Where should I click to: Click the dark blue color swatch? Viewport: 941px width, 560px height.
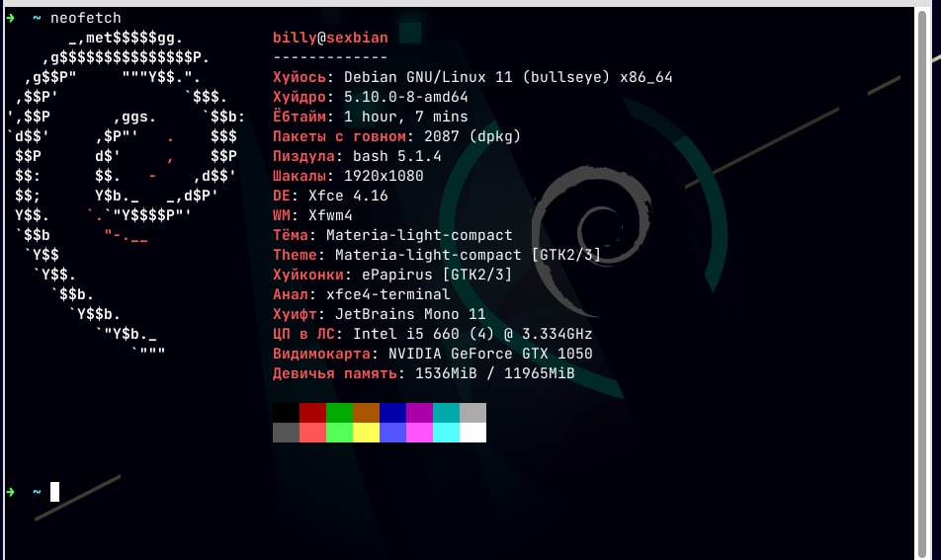392,413
